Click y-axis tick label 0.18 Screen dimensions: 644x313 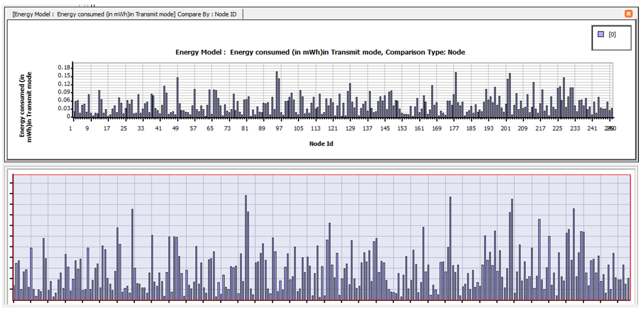(x=64, y=68)
